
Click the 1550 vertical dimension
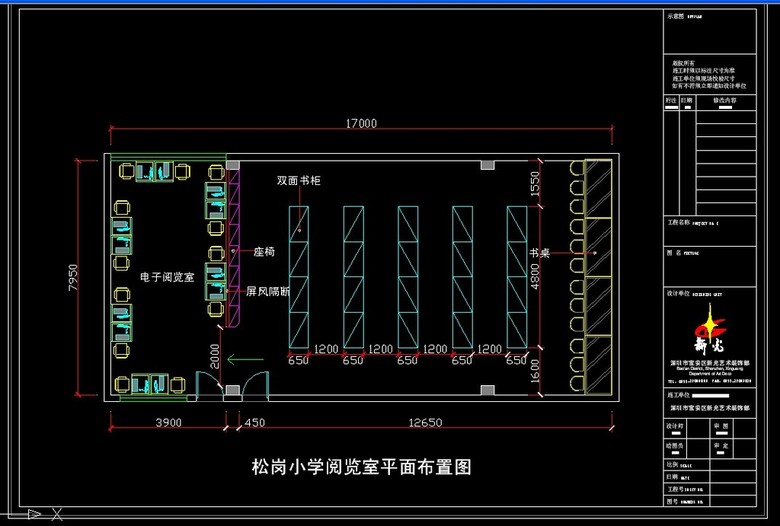point(535,184)
